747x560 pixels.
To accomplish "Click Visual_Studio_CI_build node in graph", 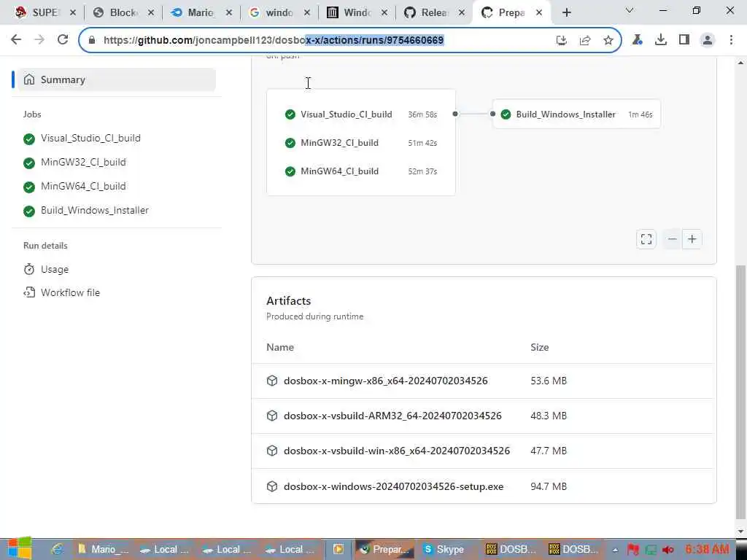I will coord(360,114).
